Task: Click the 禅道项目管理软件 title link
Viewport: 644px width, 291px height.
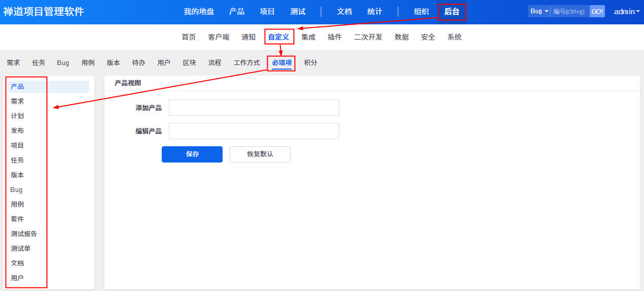Action: point(44,12)
